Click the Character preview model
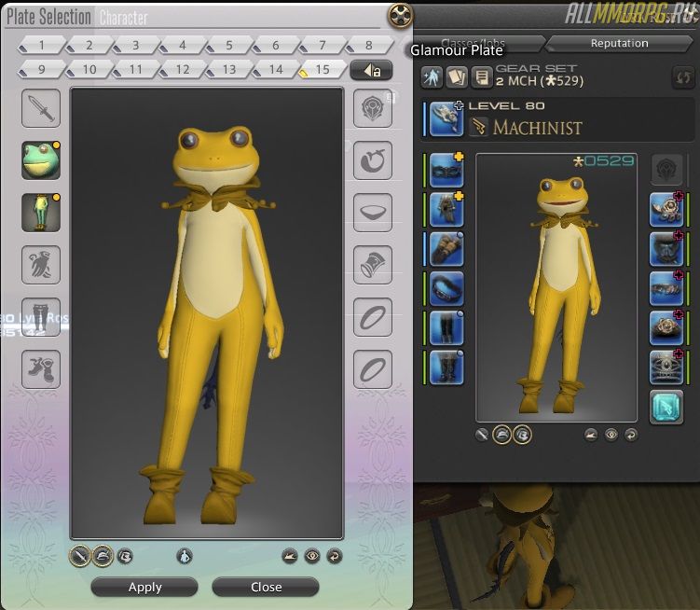Image resolution: width=700 pixels, height=610 pixels. pos(556,287)
